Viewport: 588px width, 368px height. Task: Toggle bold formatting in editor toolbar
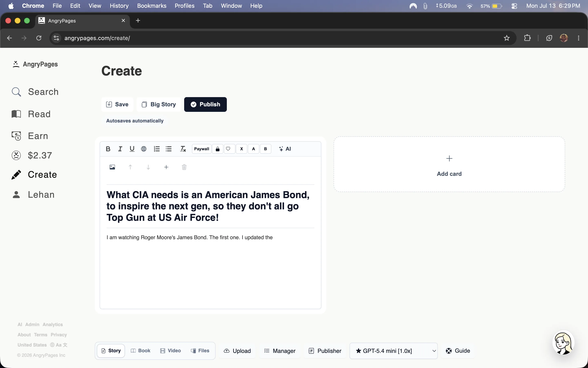click(x=108, y=149)
